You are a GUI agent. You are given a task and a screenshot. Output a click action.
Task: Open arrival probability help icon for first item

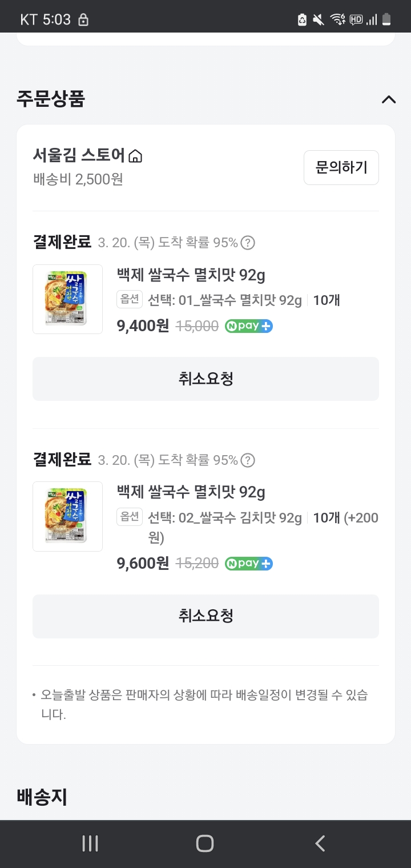(247, 243)
